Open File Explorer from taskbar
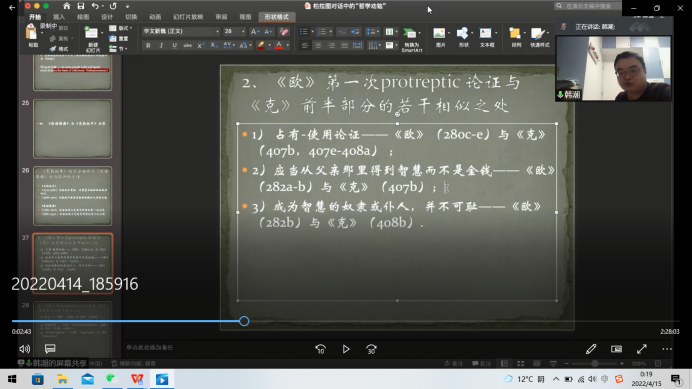The image size is (692, 389). click(62, 379)
